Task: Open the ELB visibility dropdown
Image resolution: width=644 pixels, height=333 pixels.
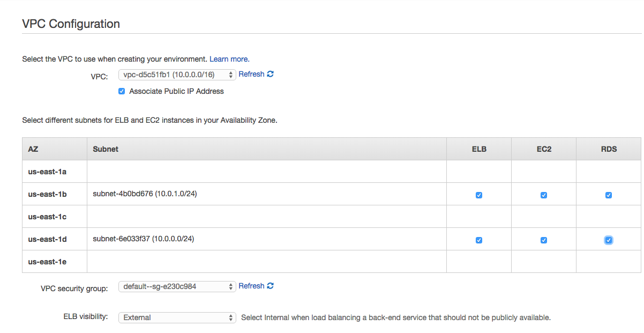Action: click(177, 317)
